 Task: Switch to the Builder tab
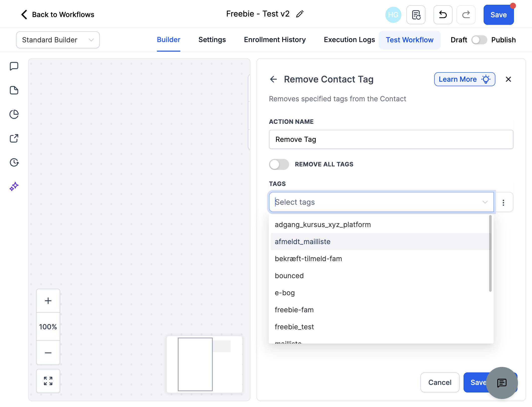168,40
